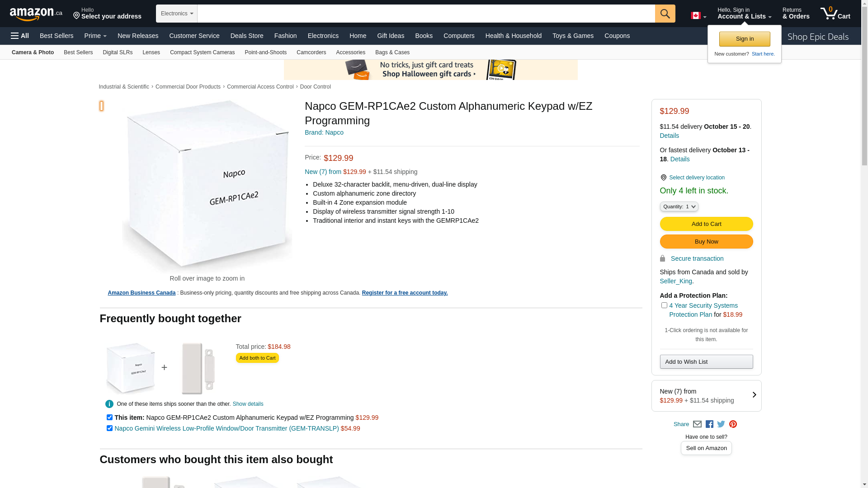Click the Add to Cart button
Image resolution: width=868 pixels, height=488 pixels.
point(706,224)
